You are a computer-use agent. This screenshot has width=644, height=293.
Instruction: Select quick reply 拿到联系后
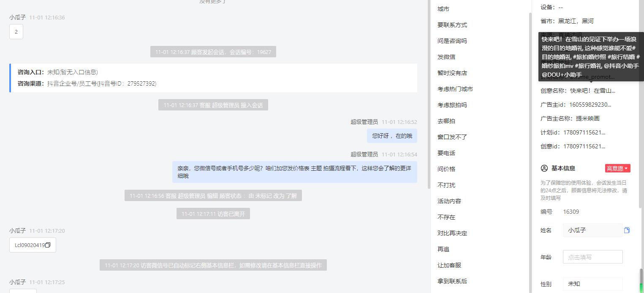point(452,281)
